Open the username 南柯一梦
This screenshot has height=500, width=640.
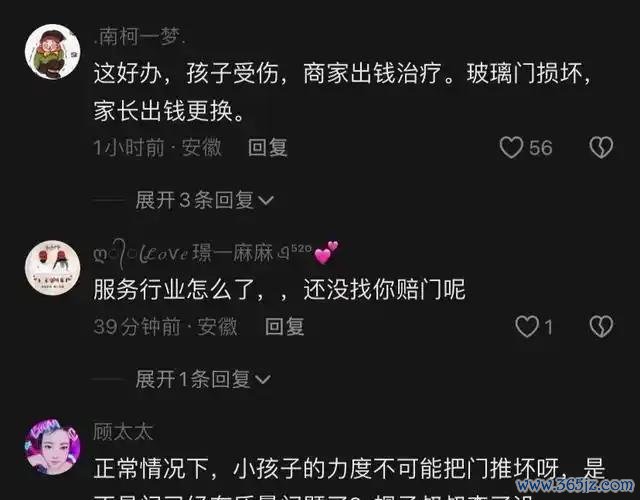click(x=140, y=37)
